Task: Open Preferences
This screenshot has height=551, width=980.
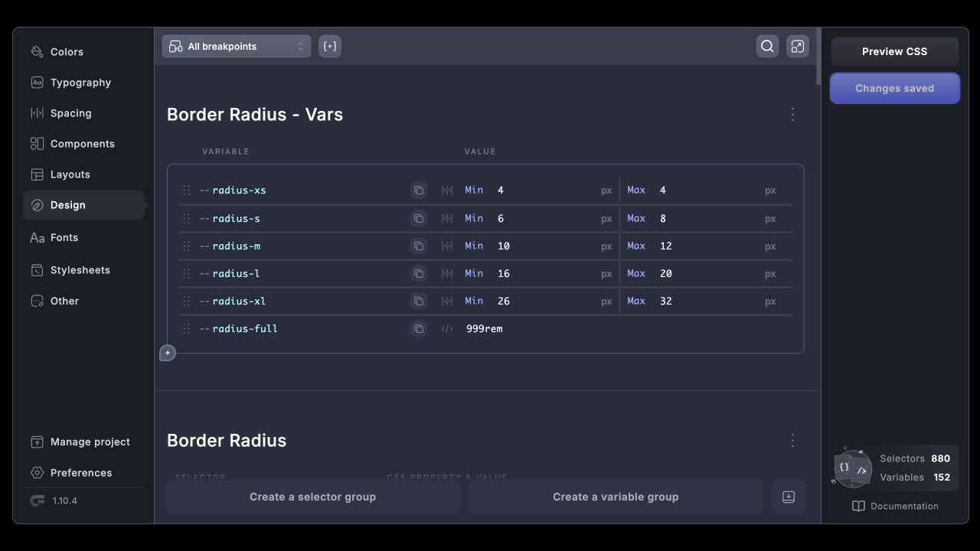Action: click(x=83, y=473)
